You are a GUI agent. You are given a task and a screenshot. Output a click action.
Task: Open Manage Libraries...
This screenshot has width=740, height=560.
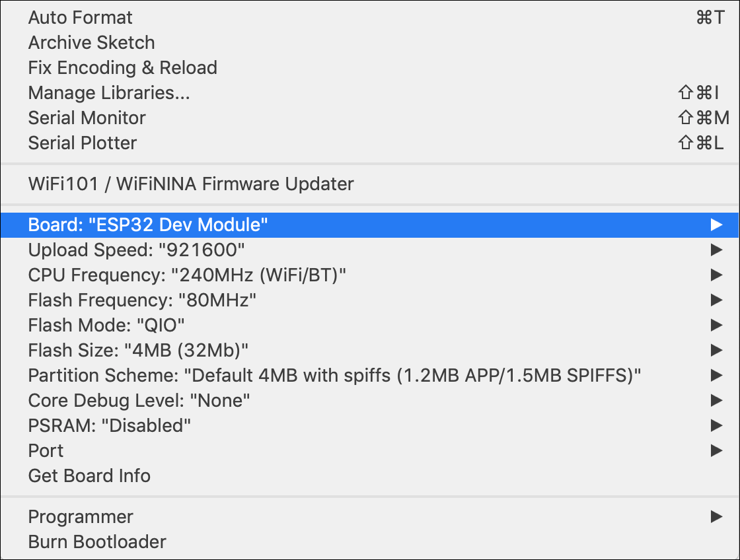369,93
